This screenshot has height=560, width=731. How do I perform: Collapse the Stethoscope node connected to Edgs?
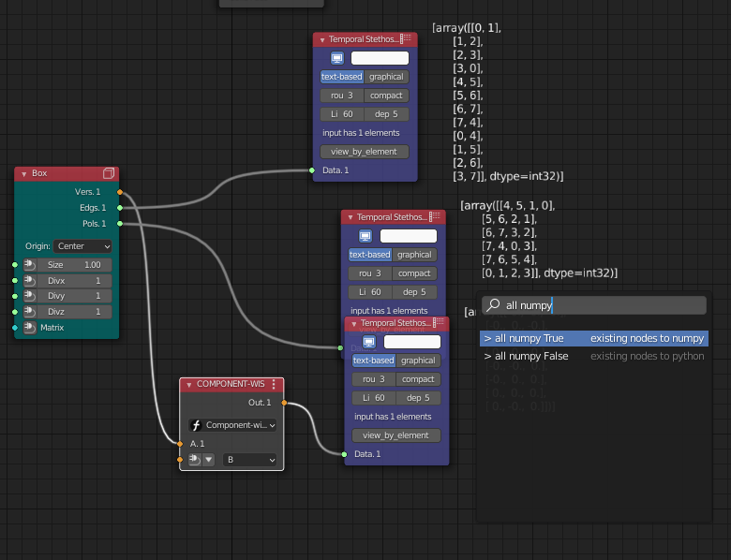321,40
